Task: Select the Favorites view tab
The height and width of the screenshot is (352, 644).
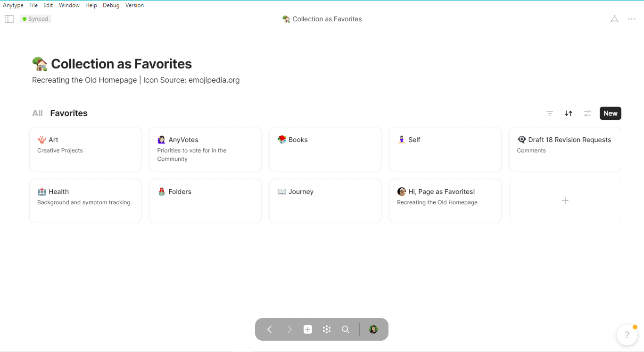Action: tap(69, 113)
